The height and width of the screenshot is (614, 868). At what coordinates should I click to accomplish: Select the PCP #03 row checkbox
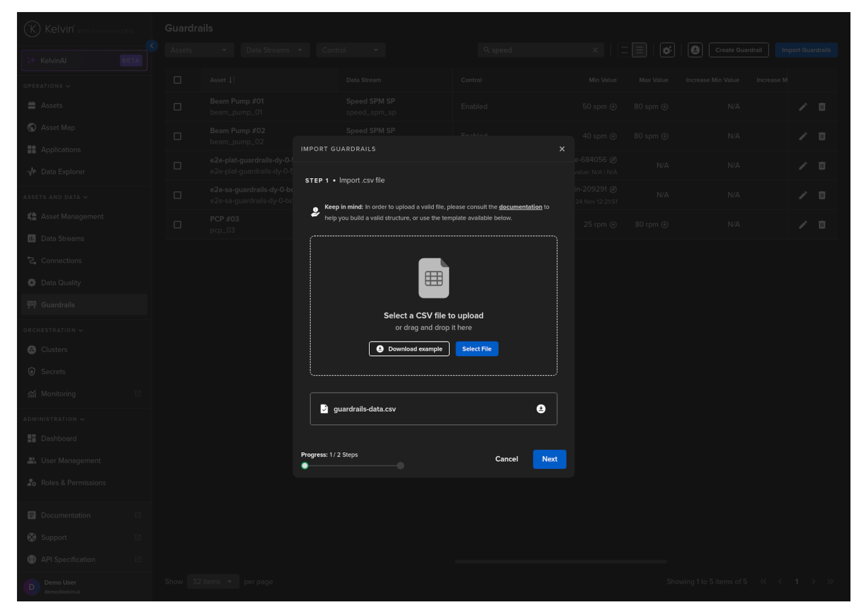click(x=178, y=225)
